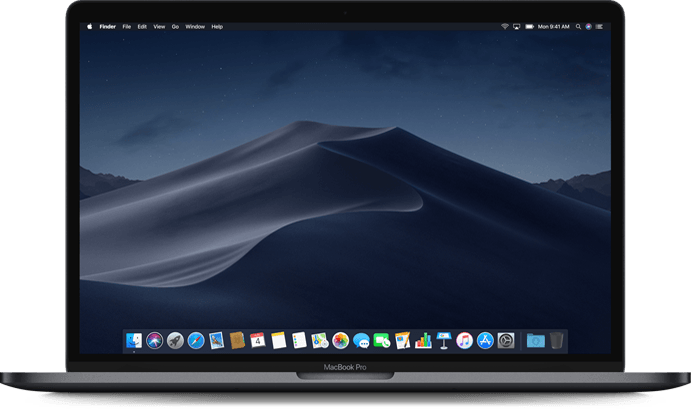Open the Go menu
691x409 pixels.
(175, 26)
